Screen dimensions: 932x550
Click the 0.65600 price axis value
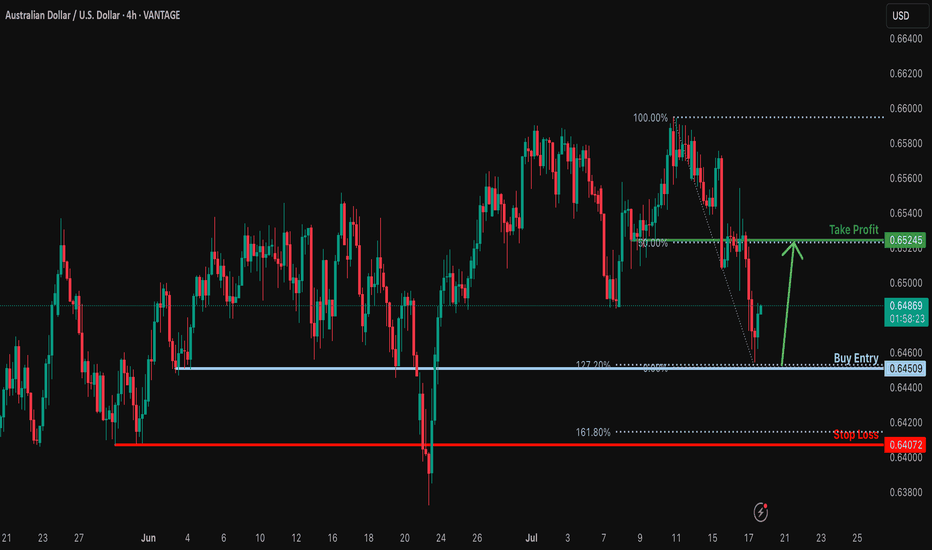tap(906, 178)
